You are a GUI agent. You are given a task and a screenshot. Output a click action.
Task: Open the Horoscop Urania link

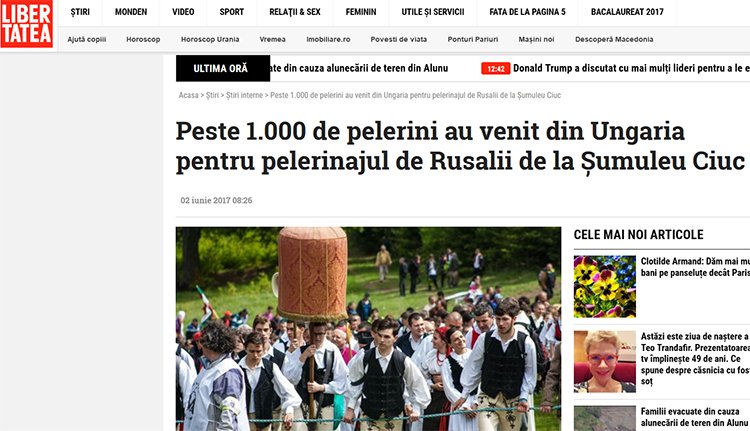(x=210, y=39)
